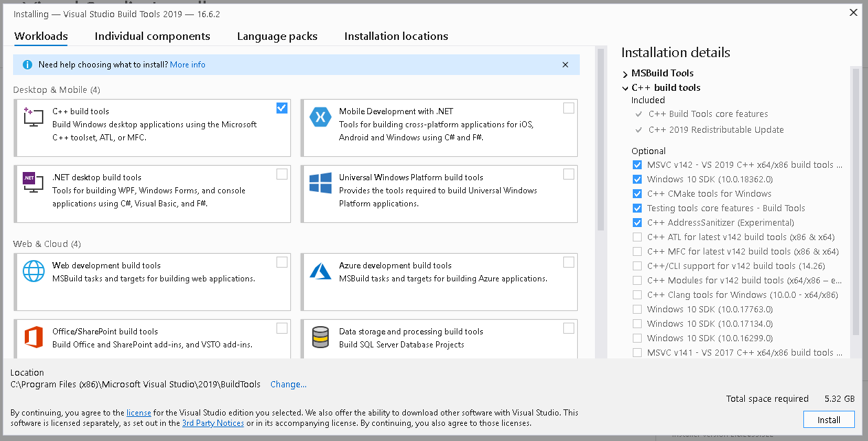Disable Windows 10 SDK (10.0.18362.0)
The width and height of the screenshot is (868, 441).
pyautogui.click(x=636, y=179)
